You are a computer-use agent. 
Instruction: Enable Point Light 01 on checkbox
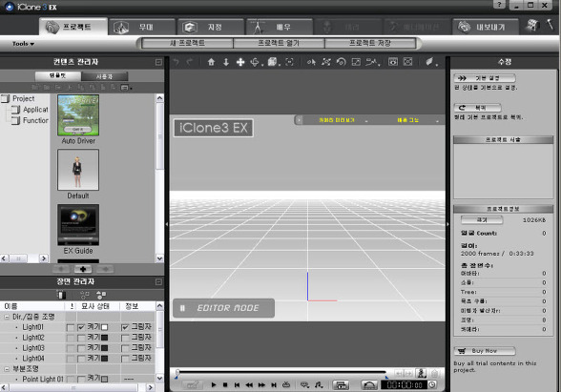pyautogui.click(x=81, y=380)
